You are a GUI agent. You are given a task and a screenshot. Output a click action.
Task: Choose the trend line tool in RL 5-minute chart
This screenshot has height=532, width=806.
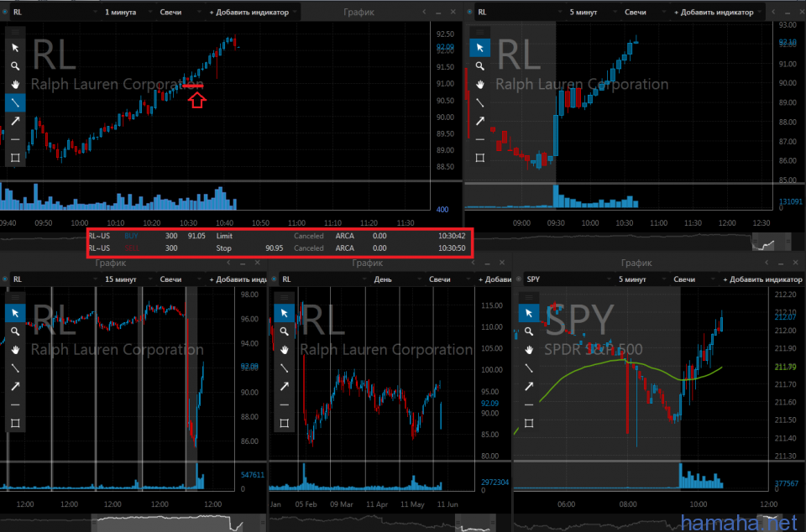479,102
